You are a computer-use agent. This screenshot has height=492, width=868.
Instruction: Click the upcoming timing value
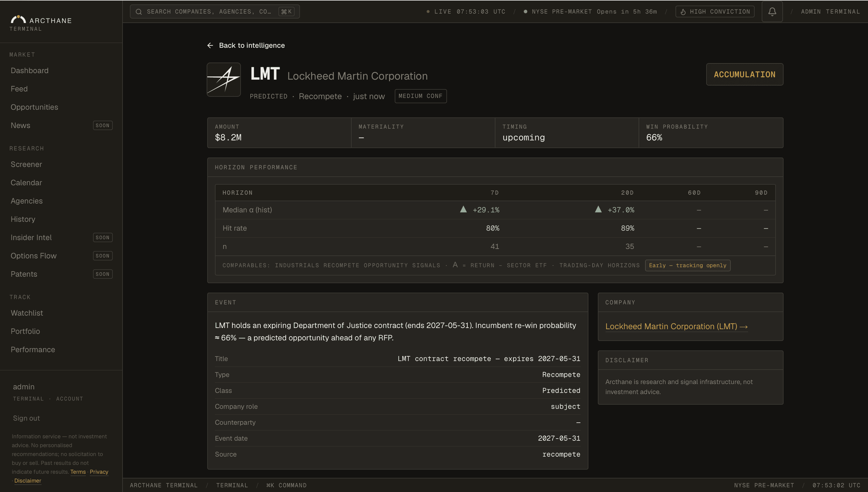point(523,137)
